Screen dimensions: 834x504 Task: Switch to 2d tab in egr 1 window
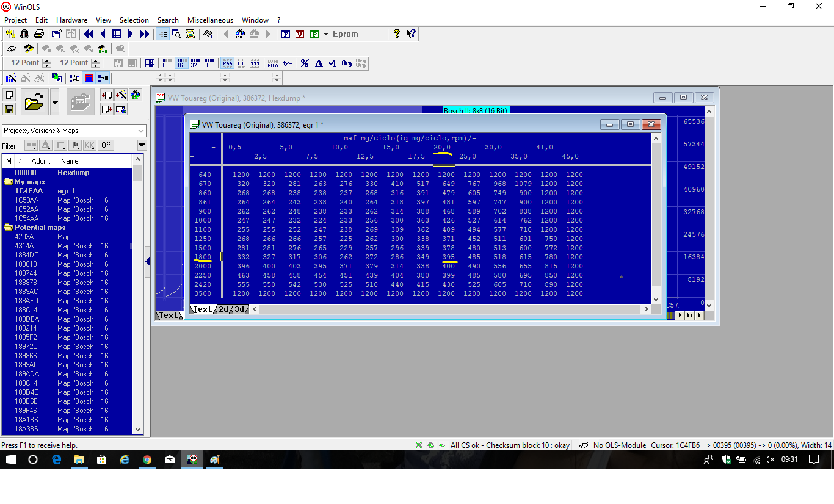tap(224, 309)
